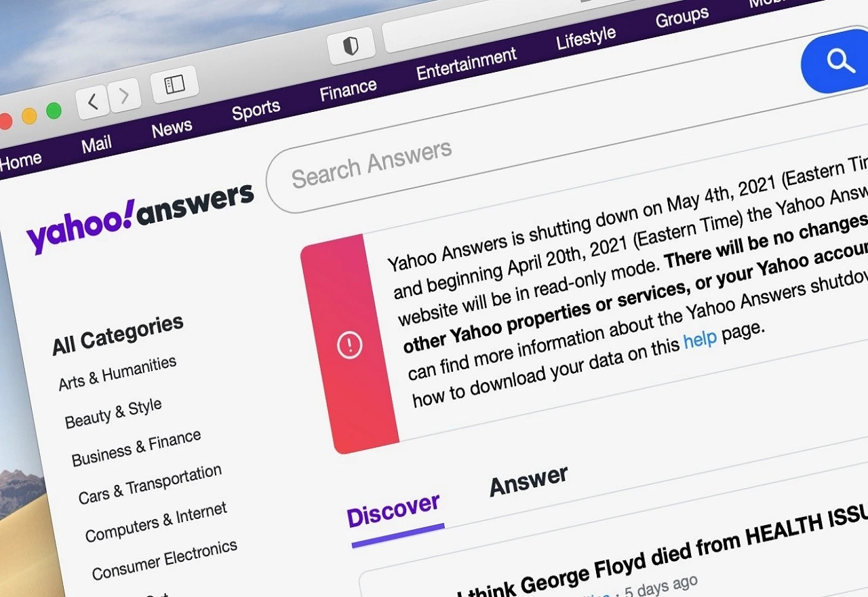The width and height of the screenshot is (868, 597).
Task: Open the privacy shield report icon
Action: pyautogui.click(x=351, y=46)
